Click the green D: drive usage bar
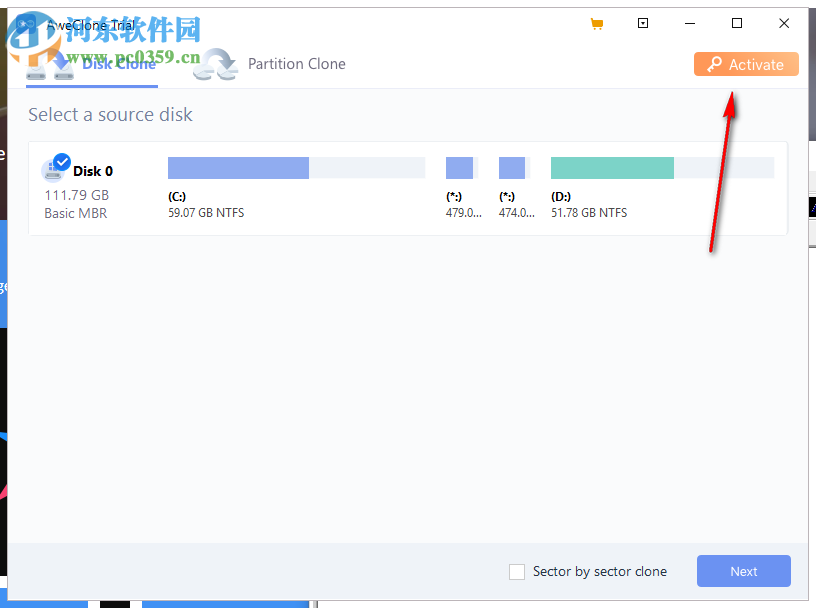The image size is (816, 608). 611,167
